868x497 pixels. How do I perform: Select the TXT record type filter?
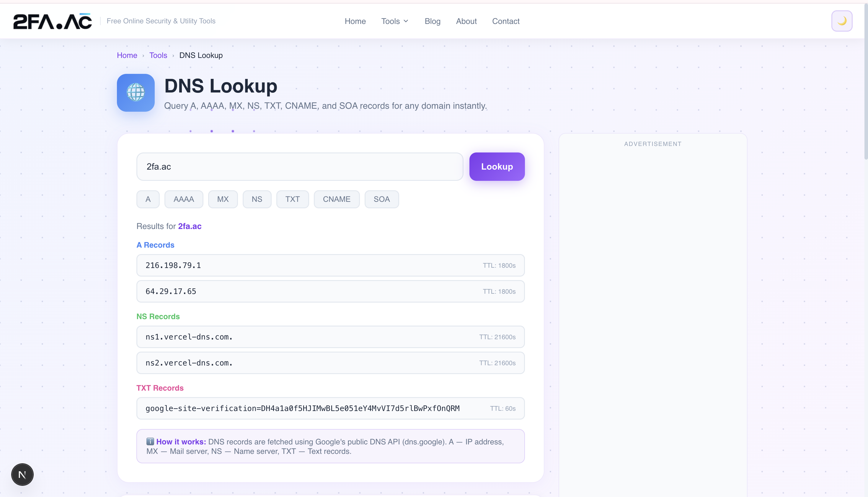[x=292, y=199]
